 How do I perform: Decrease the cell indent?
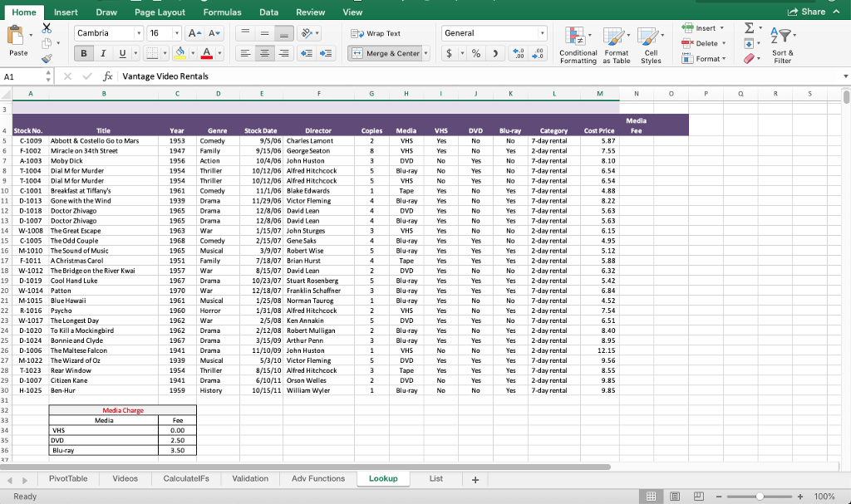pyautogui.click(x=306, y=53)
